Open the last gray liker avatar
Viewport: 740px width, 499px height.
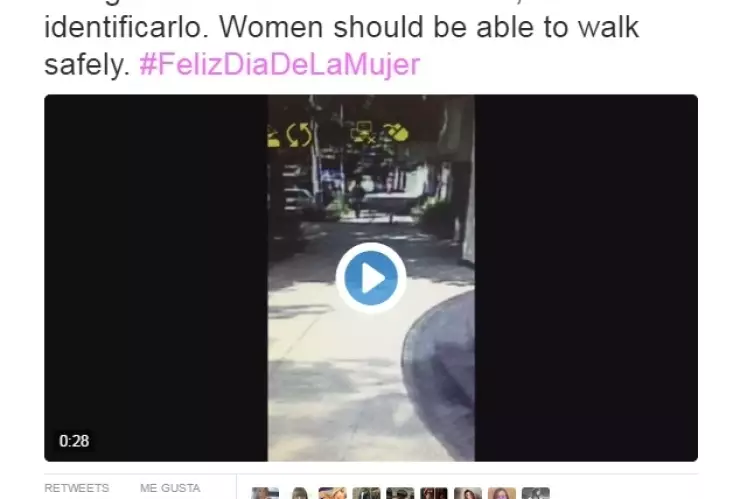click(536, 493)
